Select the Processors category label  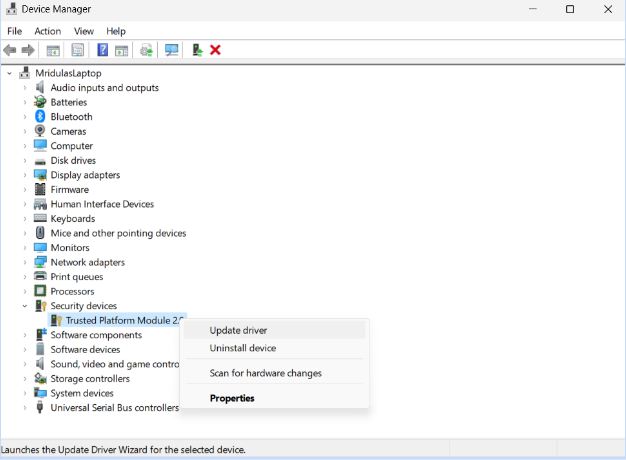[x=72, y=291]
